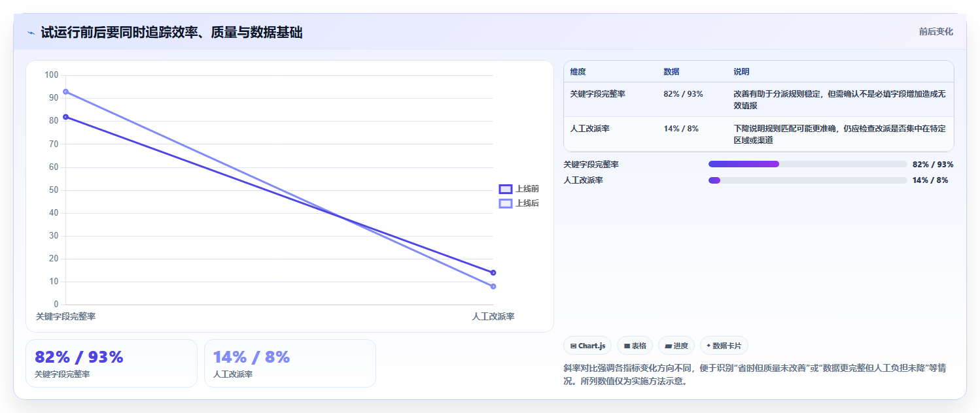
Task: Click the 82% / 93% progress bar value label
Action: [933, 164]
